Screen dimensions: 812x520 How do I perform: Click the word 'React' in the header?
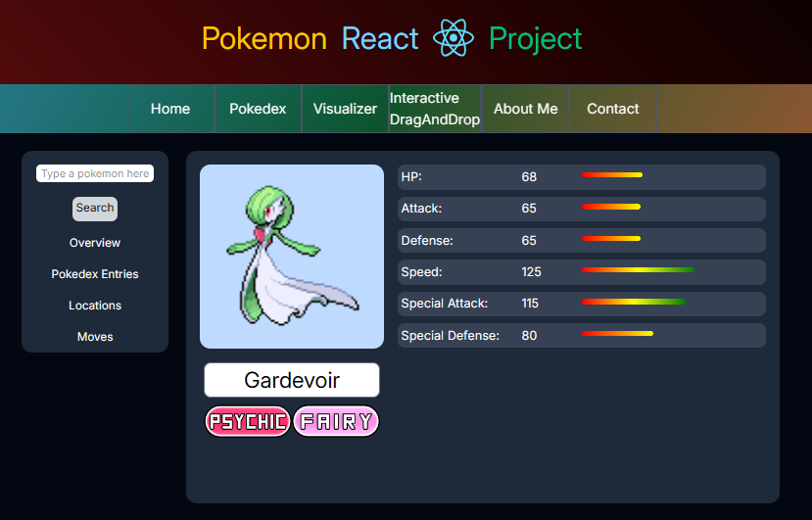380,39
